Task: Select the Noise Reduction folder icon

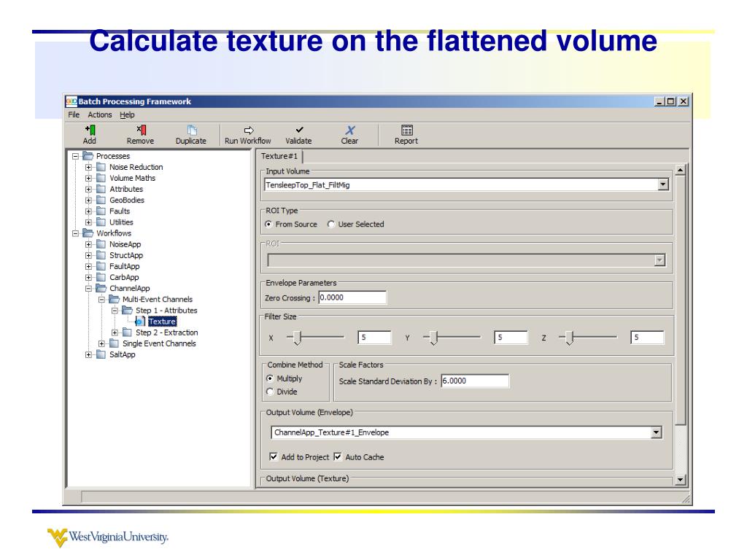Action: (101, 167)
